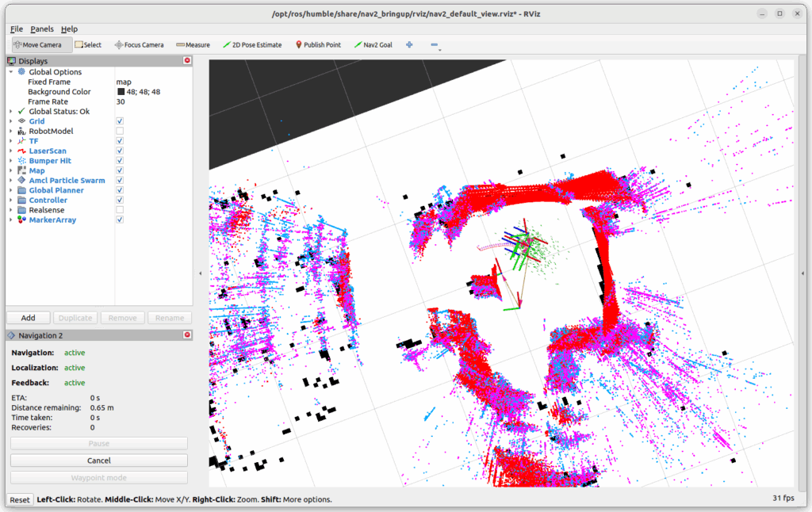Click the plus icon to add a tool

coord(410,45)
